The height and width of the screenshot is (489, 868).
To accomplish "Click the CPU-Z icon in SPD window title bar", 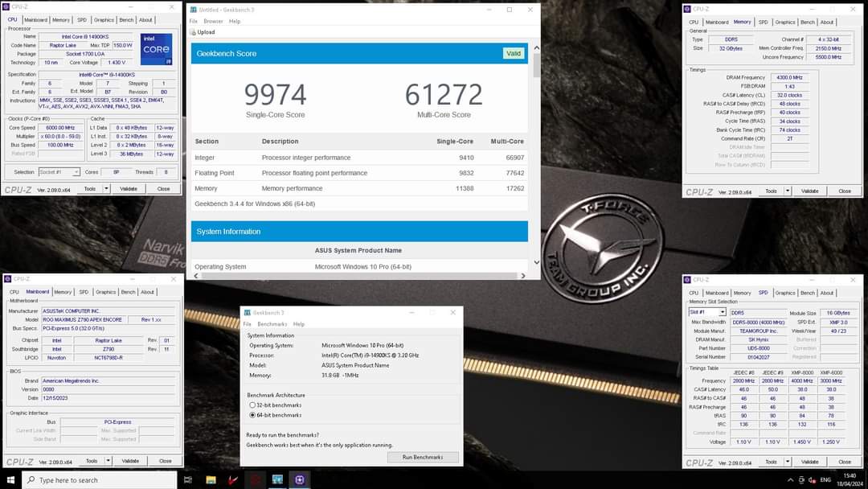I will click(x=687, y=280).
